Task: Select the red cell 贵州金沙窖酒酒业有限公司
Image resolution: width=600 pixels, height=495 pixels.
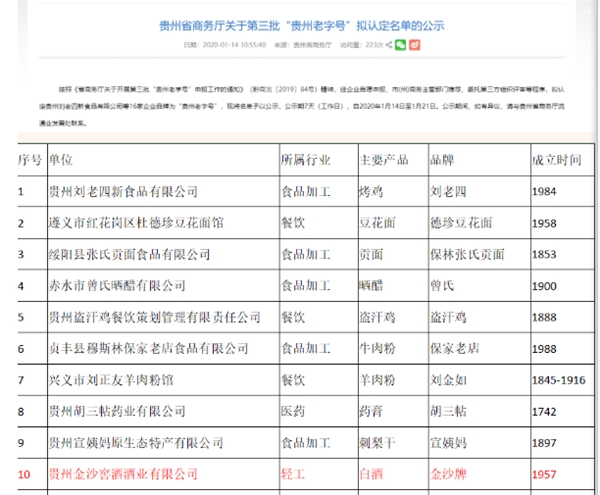Action: coord(163,474)
